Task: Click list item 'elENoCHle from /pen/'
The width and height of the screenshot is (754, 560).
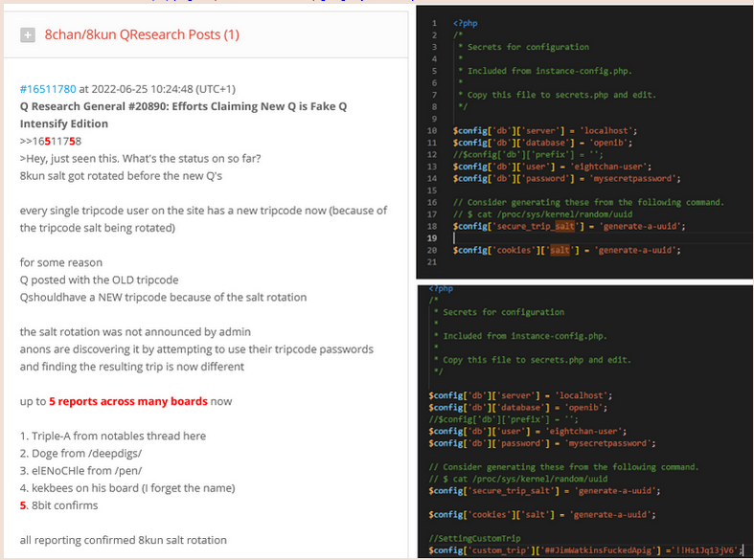Action: point(80,471)
